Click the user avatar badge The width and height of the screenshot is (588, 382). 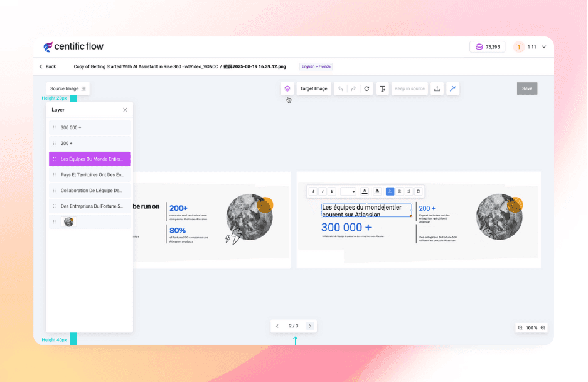coord(519,47)
